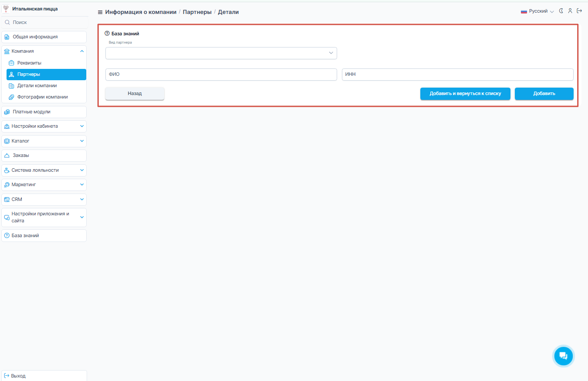Click the ИНН input field
The width and height of the screenshot is (588, 381).
457,75
